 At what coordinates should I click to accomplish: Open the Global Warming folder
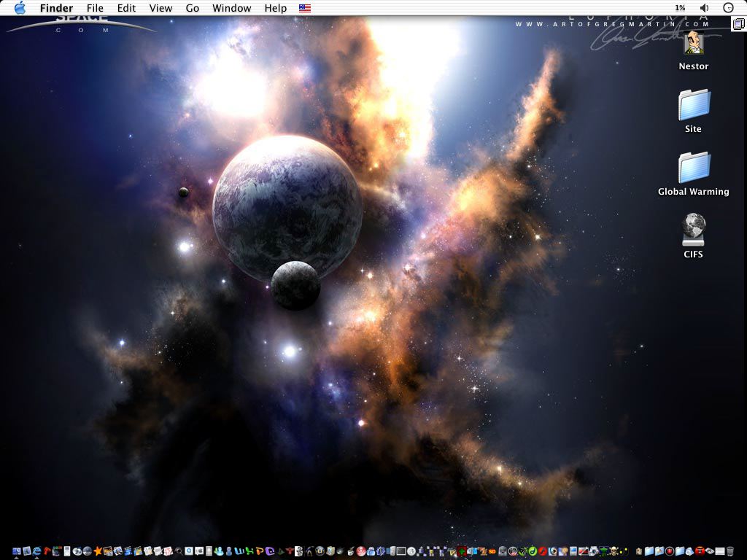(694, 168)
